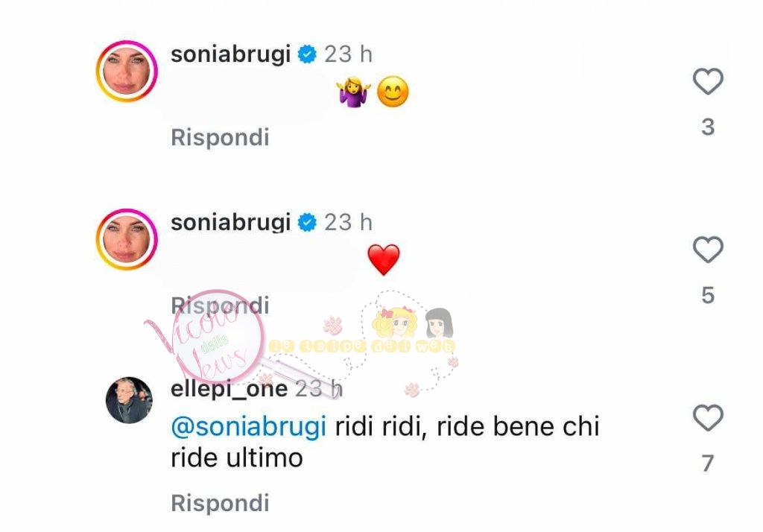Viewport: 763px width, 532px height.
Task: Like soniabrugi's shrug emoji comment
Action: click(x=708, y=81)
